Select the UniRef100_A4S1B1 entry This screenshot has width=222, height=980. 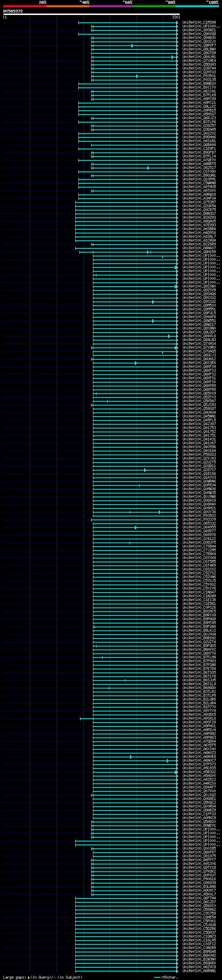pos(199,141)
